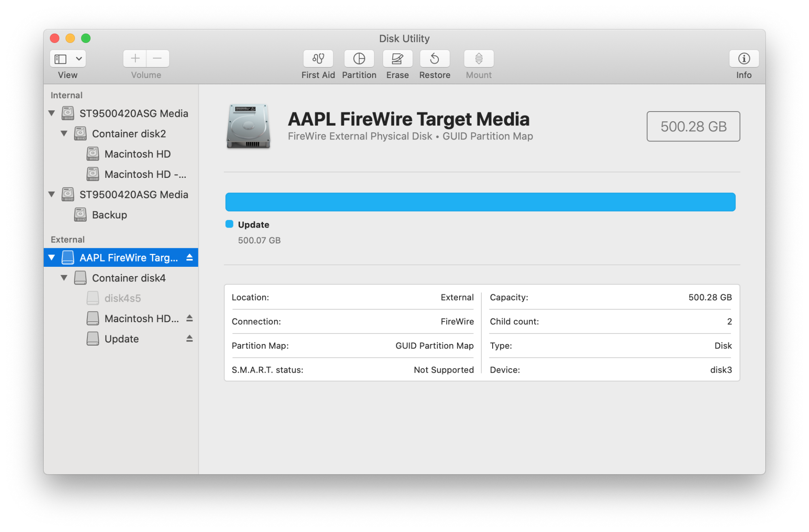Click the Container disk2 drive icon

(80, 133)
